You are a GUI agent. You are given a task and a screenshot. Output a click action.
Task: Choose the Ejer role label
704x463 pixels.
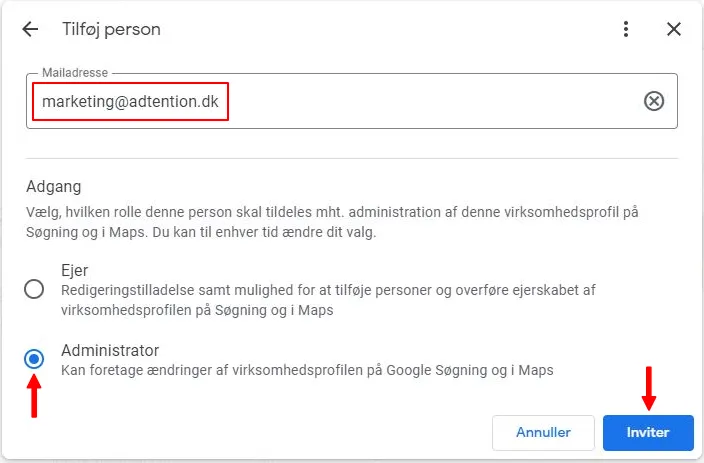(x=75, y=270)
